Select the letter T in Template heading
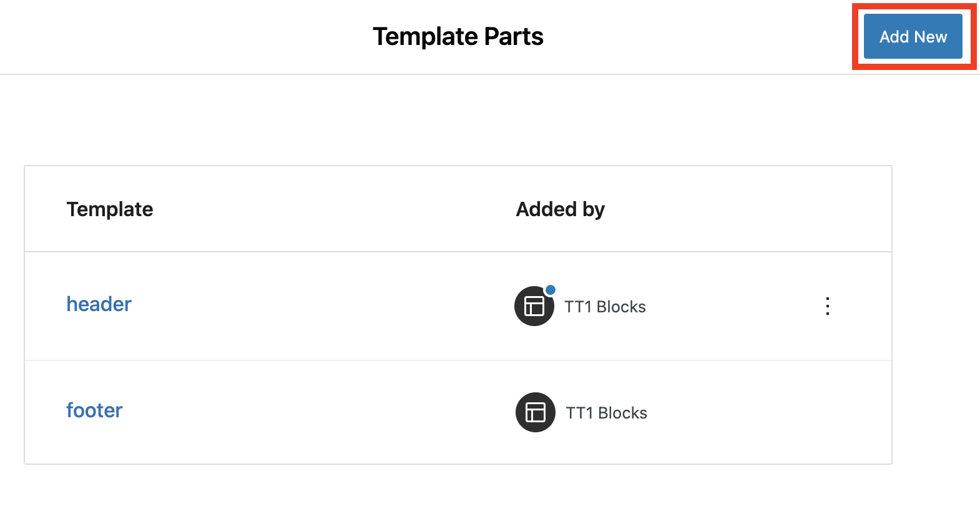 [72, 209]
